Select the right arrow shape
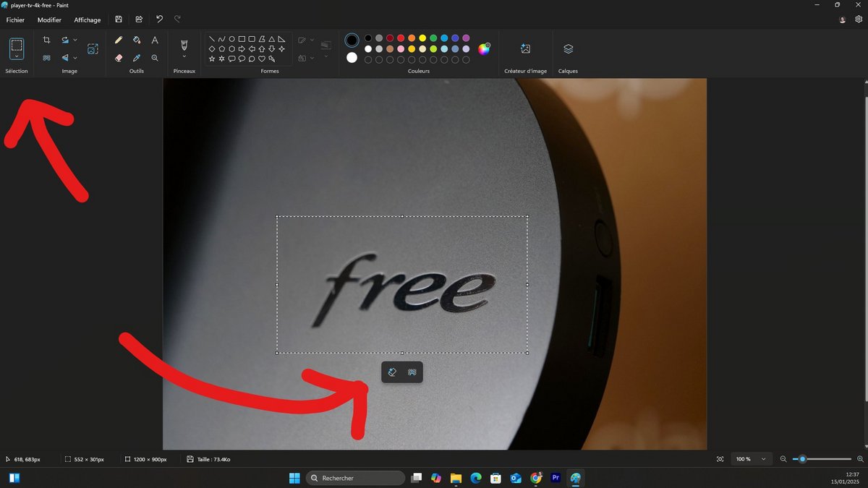This screenshot has height=488, width=868. [242, 49]
